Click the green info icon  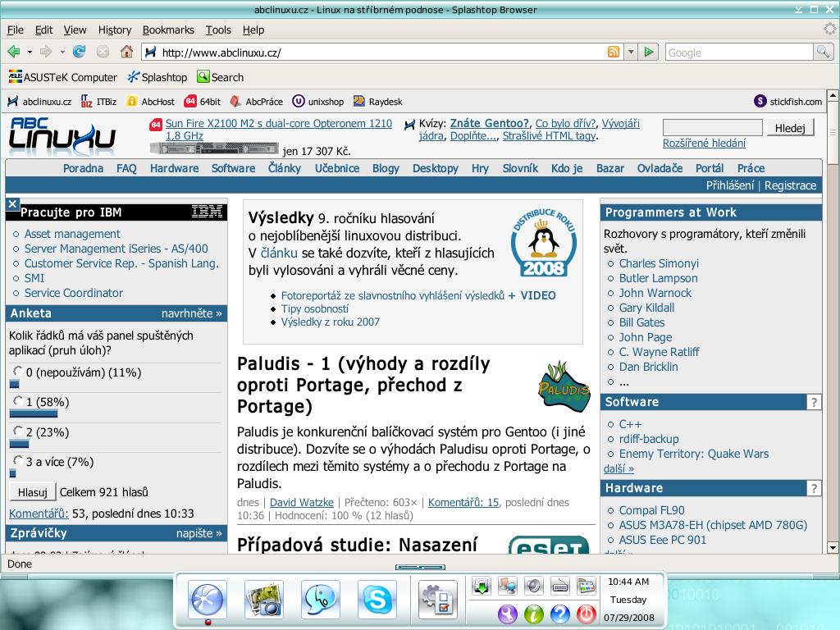(533, 614)
